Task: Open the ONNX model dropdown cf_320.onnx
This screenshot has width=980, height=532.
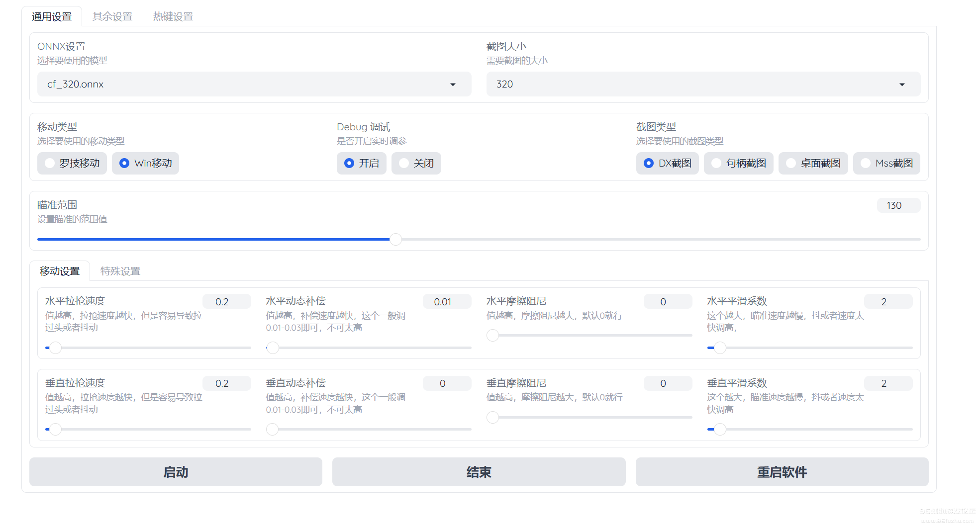Action: [254, 85]
